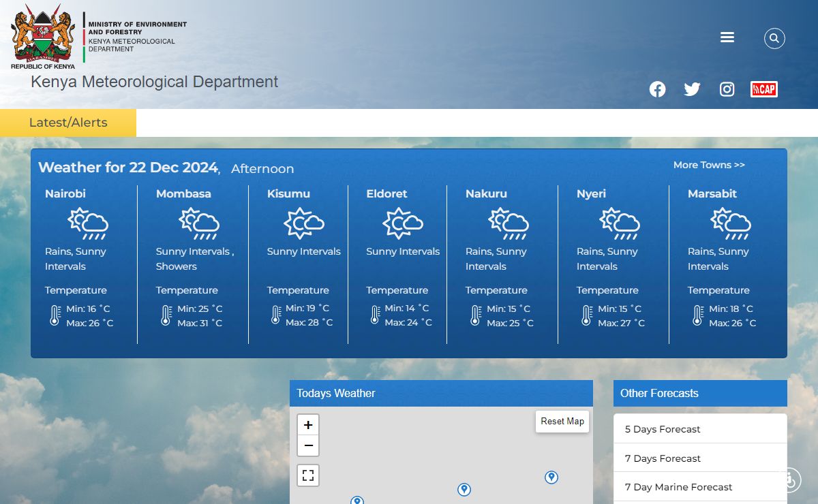Click Nairobi rain and sun weather icon

pyautogui.click(x=88, y=223)
